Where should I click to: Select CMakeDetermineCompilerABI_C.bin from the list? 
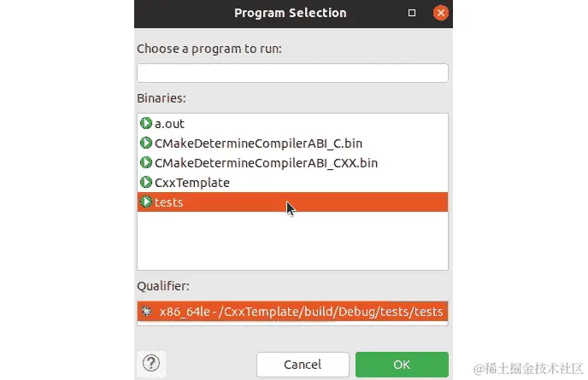292,143
